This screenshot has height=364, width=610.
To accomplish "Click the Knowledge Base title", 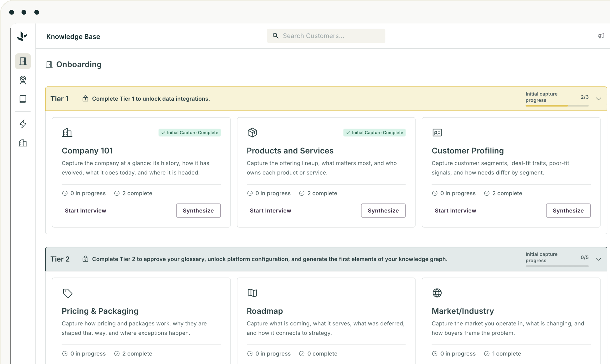I will (73, 37).
